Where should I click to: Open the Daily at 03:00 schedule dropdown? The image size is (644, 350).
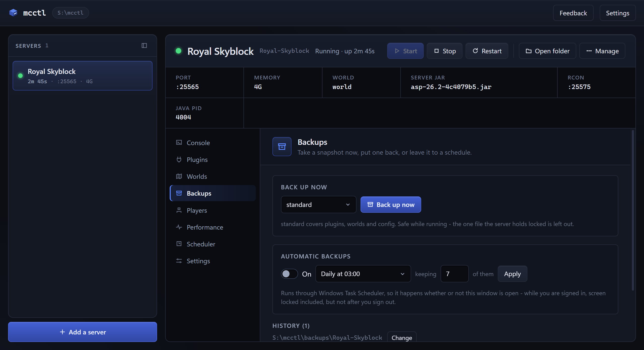[x=363, y=274]
